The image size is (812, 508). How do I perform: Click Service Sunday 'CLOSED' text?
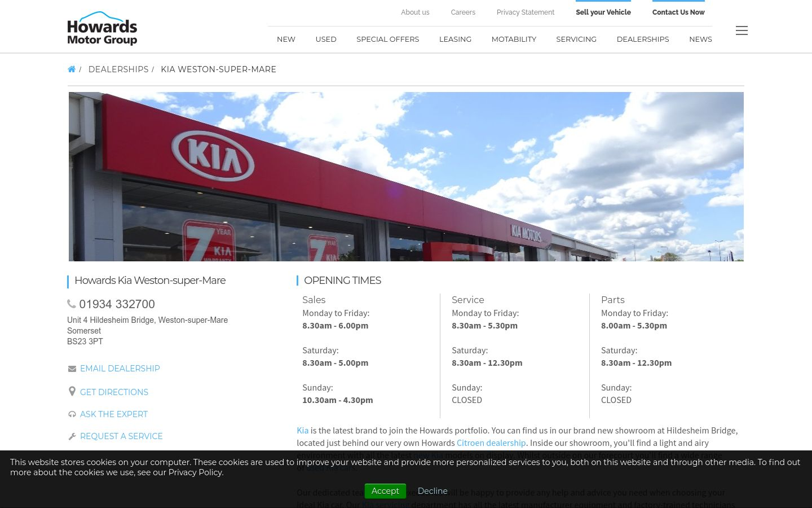[467, 400]
